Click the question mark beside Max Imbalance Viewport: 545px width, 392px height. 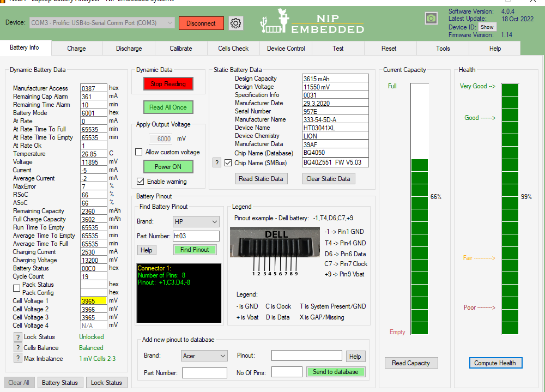[x=17, y=359]
